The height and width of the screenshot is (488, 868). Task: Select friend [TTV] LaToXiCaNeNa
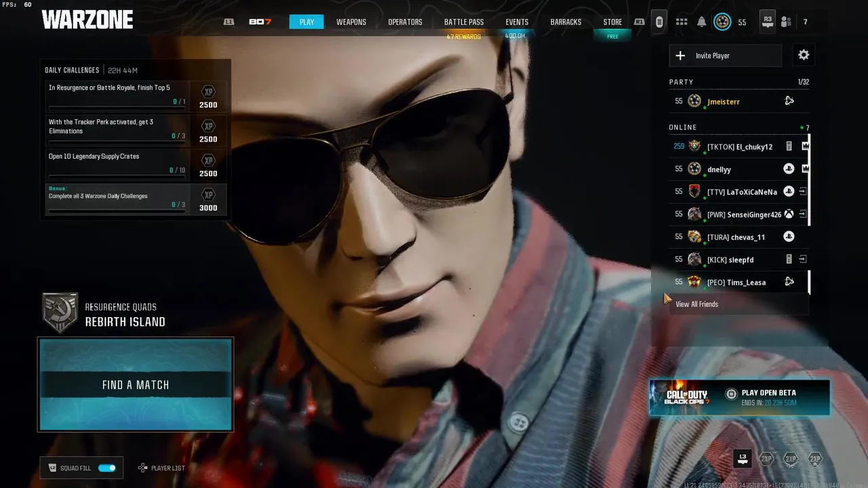[x=739, y=192]
